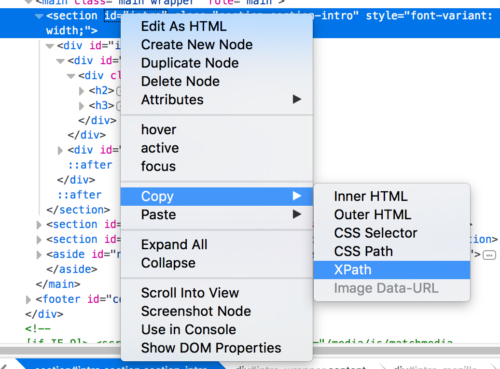
Task: Open the Paste submenu
Action: click(x=217, y=215)
